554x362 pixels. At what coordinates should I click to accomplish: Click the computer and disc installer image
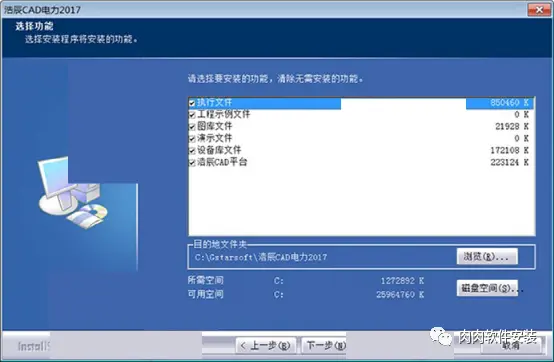73,192
